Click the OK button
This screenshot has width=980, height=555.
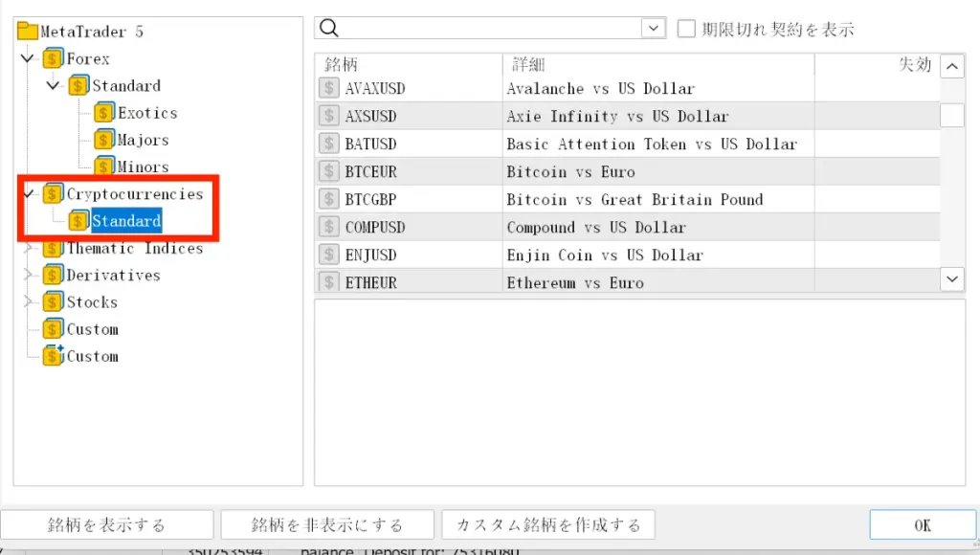[x=922, y=524]
